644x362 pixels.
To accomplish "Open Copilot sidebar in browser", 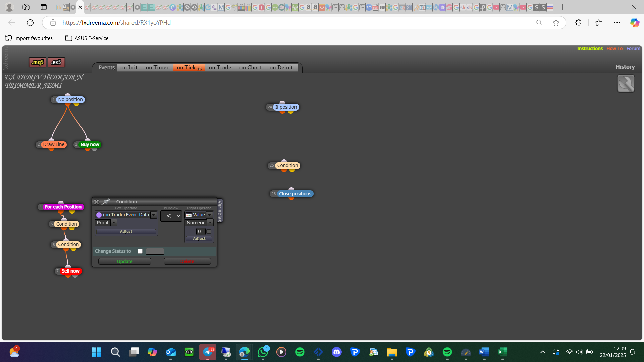I will click(x=635, y=23).
